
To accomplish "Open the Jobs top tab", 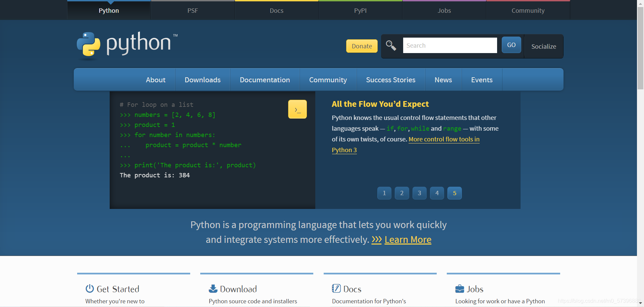I will tap(444, 10).
